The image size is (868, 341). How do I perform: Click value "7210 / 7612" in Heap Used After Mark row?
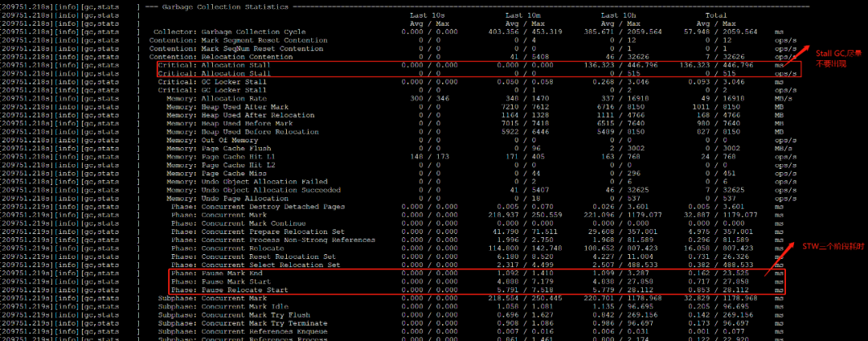point(525,106)
